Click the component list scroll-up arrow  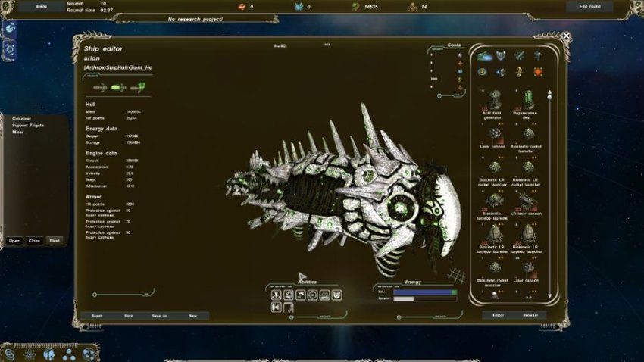(x=549, y=93)
